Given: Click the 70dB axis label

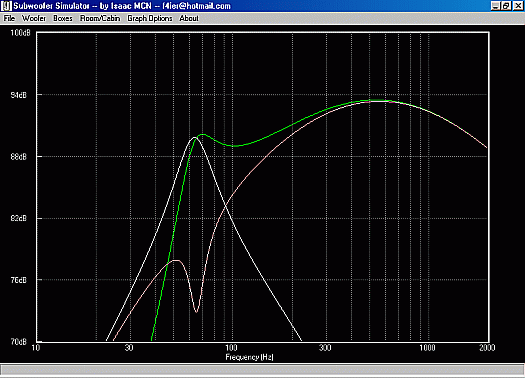Looking at the screenshot, I should coord(18,342).
